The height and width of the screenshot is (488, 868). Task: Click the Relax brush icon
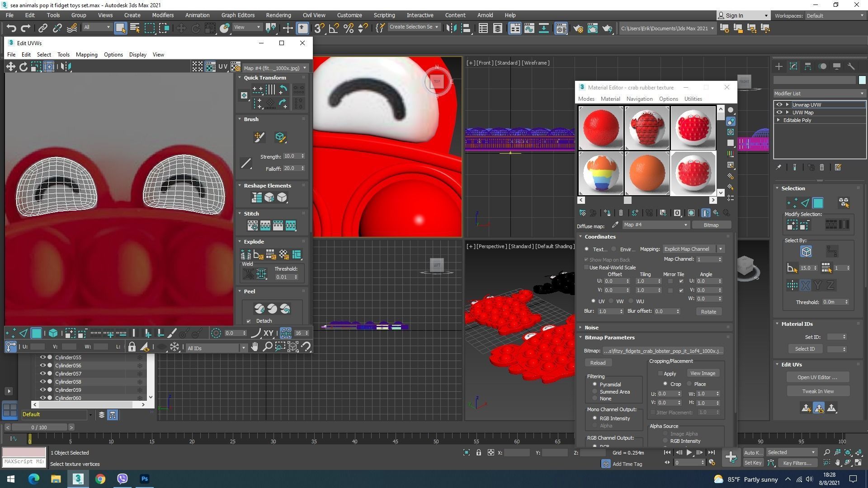coord(280,137)
